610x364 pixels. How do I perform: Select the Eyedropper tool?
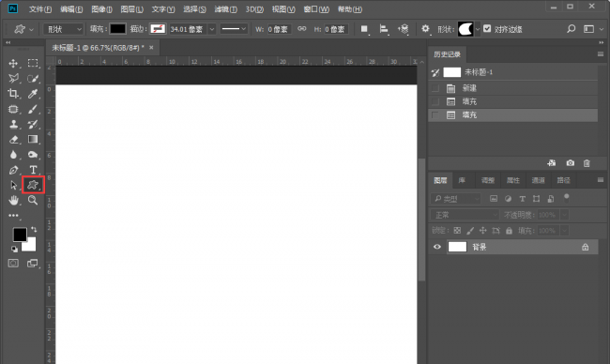coord(33,94)
